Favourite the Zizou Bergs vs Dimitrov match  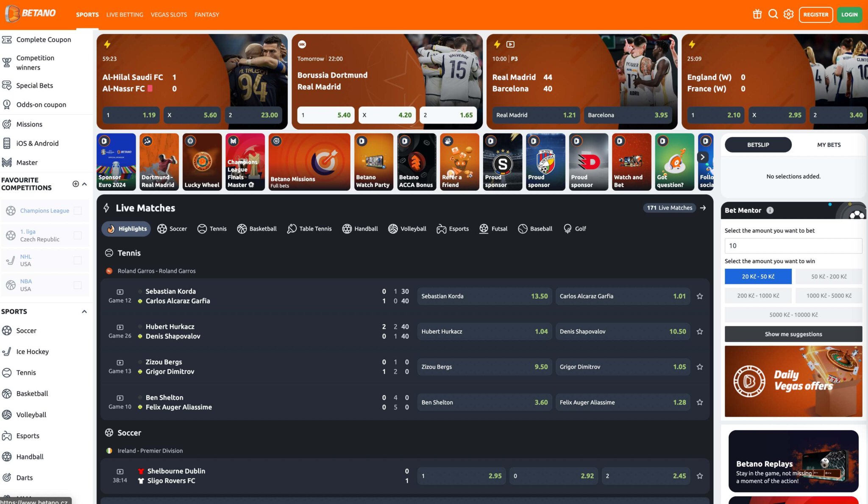tap(700, 367)
